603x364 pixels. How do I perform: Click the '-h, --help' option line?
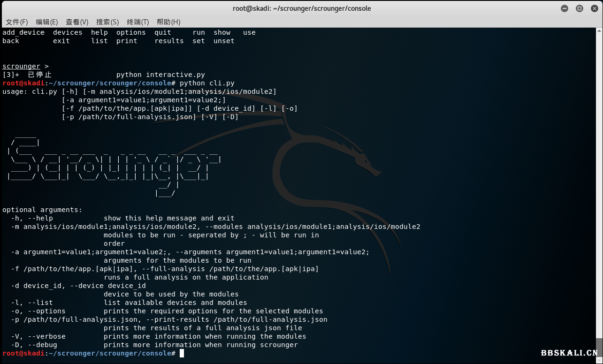[32, 218]
